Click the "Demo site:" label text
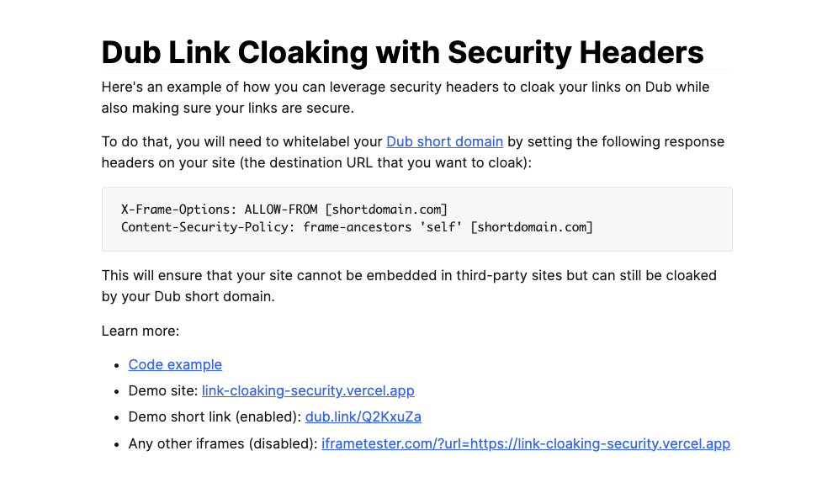The height and width of the screenshot is (504, 838). 163,390
